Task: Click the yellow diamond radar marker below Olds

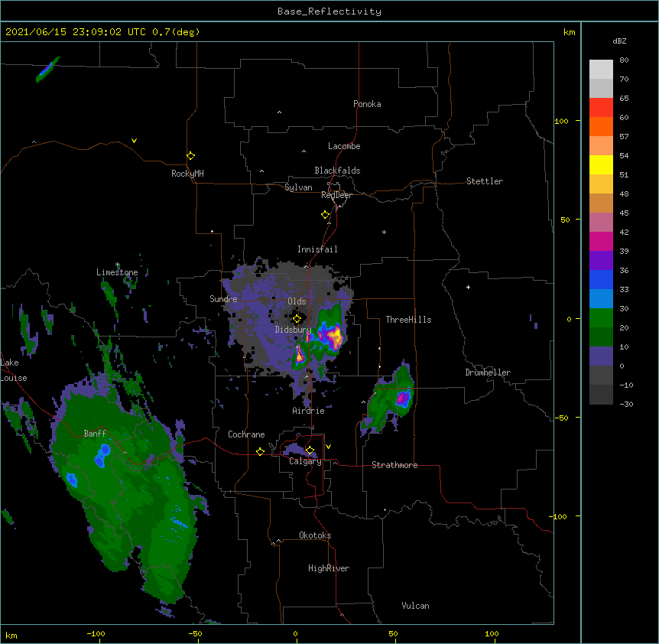Action: click(297, 319)
